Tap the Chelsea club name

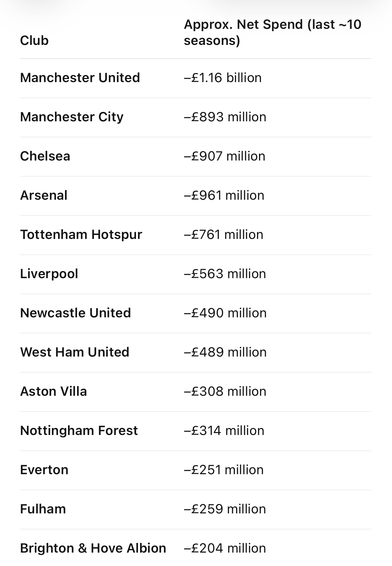point(45,156)
